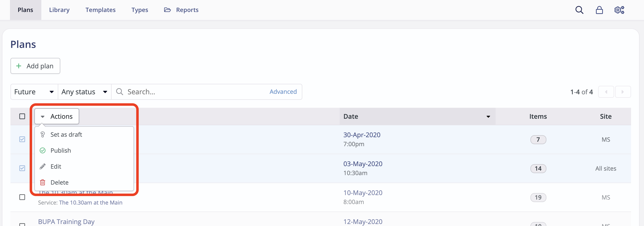Click the red trash icon beside Delete

(43, 182)
